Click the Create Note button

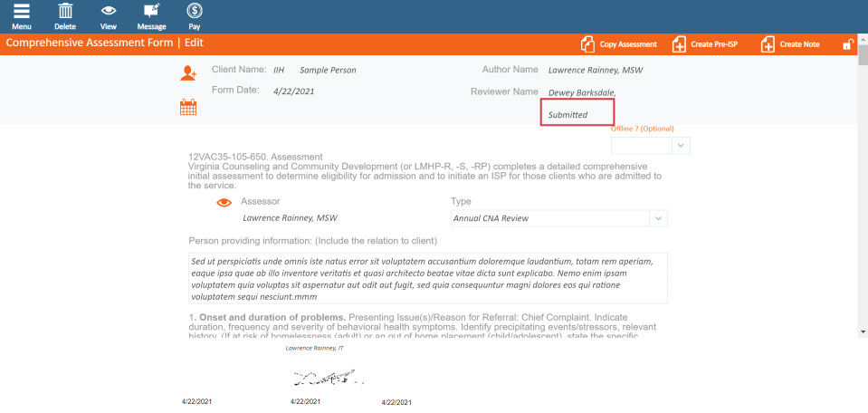tap(791, 44)
